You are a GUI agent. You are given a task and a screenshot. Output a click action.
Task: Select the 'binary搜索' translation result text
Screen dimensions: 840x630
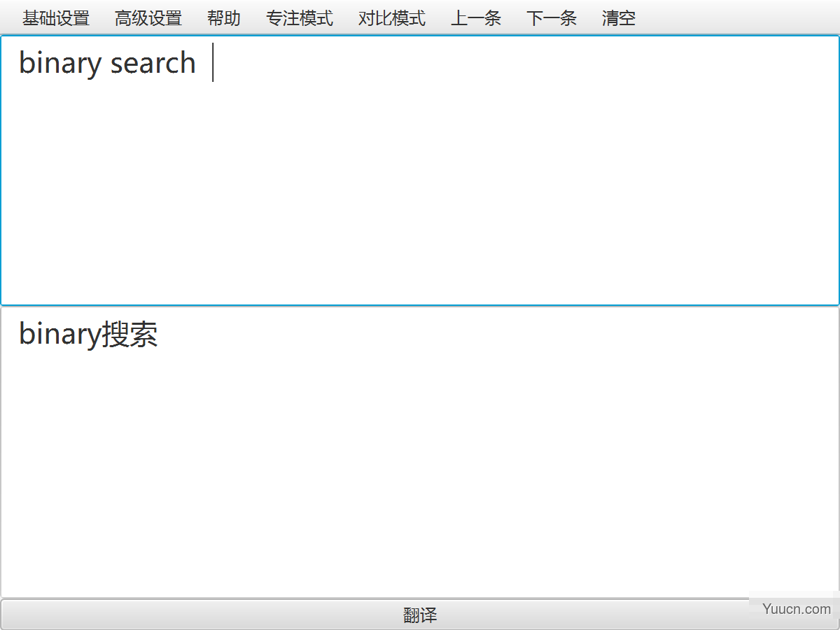(88, 335)
